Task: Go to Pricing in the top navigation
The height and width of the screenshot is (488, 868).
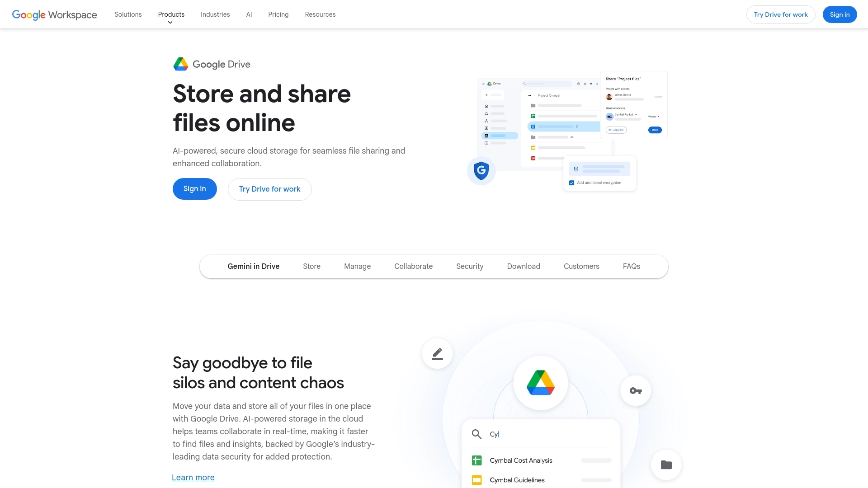Action: (x=278, y=14)
